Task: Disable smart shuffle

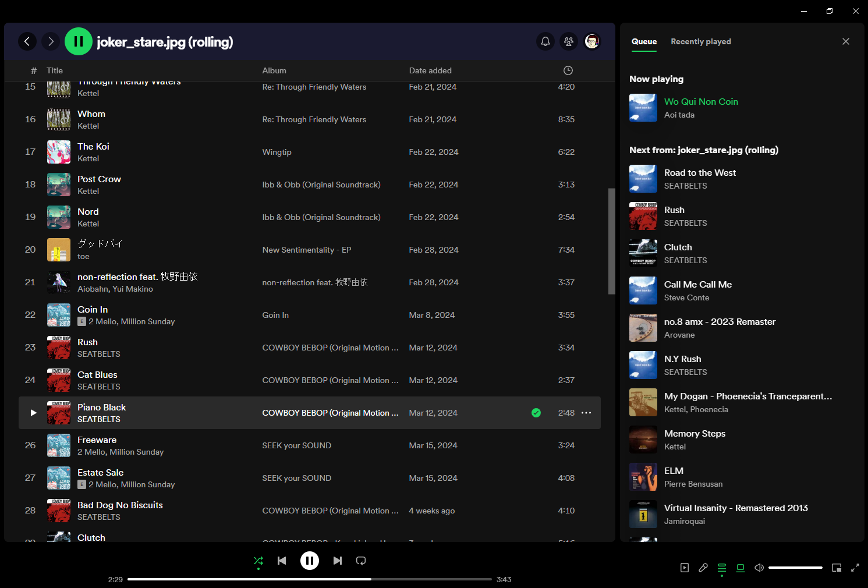Action: [258, 561]
